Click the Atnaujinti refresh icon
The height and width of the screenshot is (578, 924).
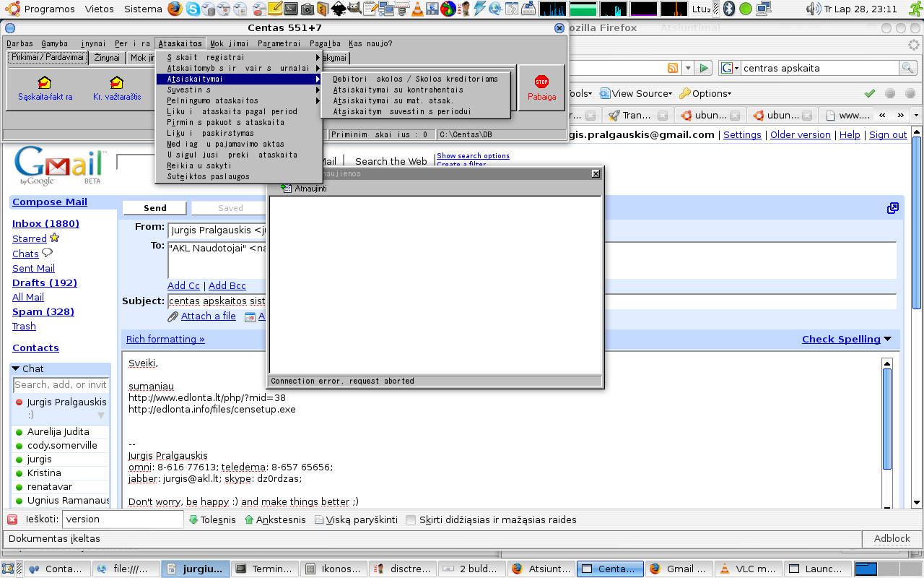point(286,189)
